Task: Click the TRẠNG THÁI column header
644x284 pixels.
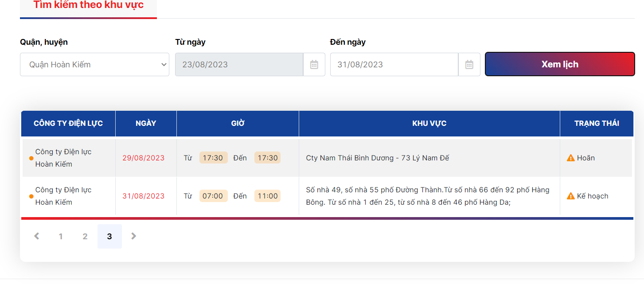Action: tap(597, 123)
